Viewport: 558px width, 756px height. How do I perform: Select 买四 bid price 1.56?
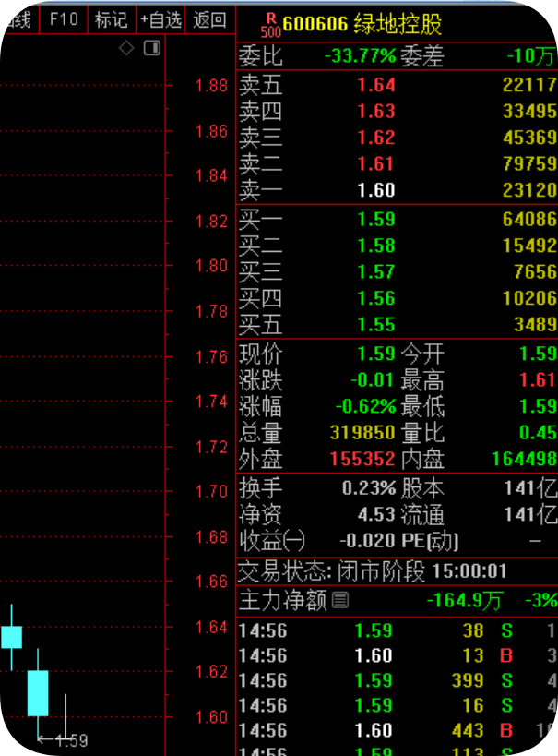(x=376, y=298)
